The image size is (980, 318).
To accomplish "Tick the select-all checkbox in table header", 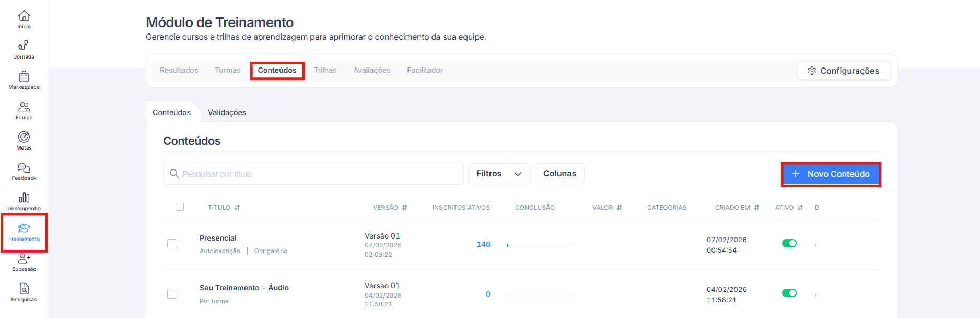I will pos(180,207).
